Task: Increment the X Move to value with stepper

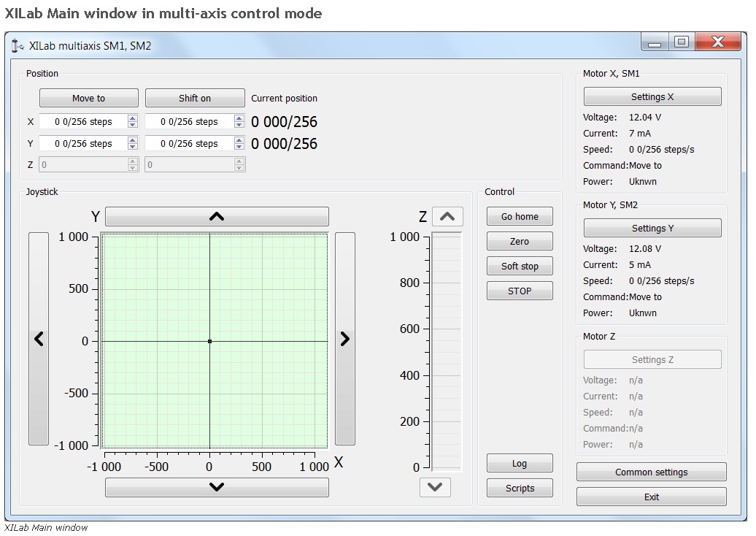Action: (131, 118)
